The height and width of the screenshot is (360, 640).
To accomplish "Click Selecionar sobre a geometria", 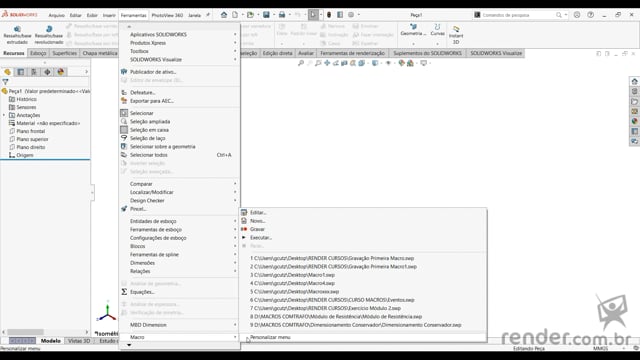I will point(162,147).
